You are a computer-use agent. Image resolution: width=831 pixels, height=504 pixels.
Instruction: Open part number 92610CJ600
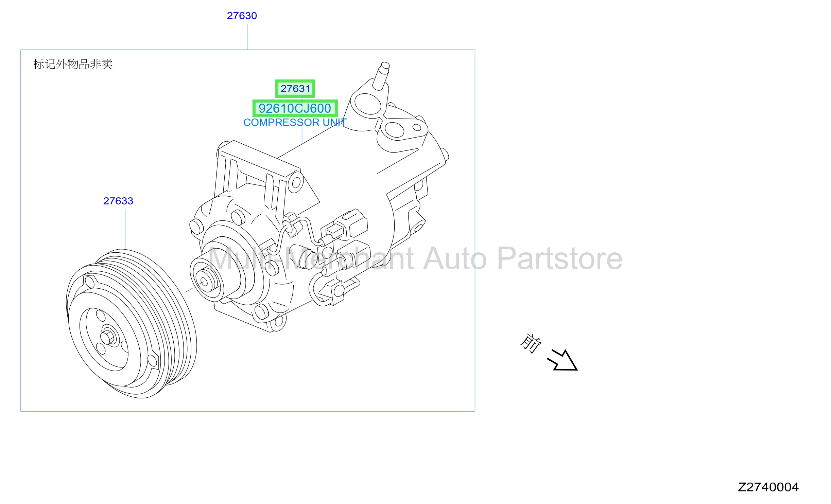(295, 108)
